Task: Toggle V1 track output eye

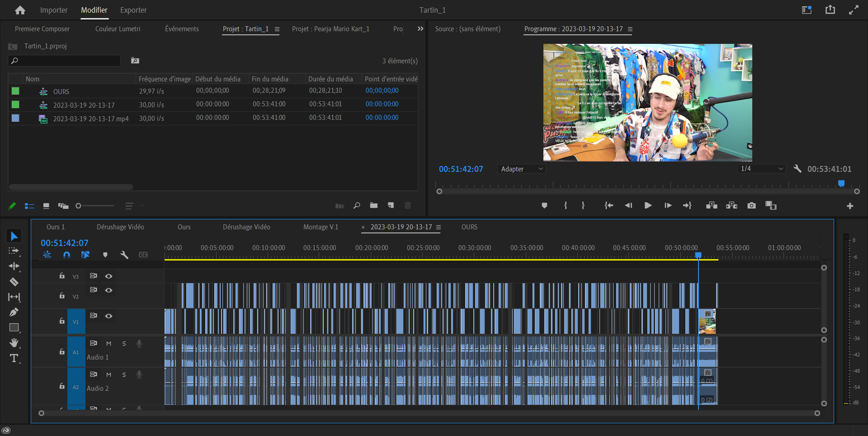Action: (x=108, y=316)
